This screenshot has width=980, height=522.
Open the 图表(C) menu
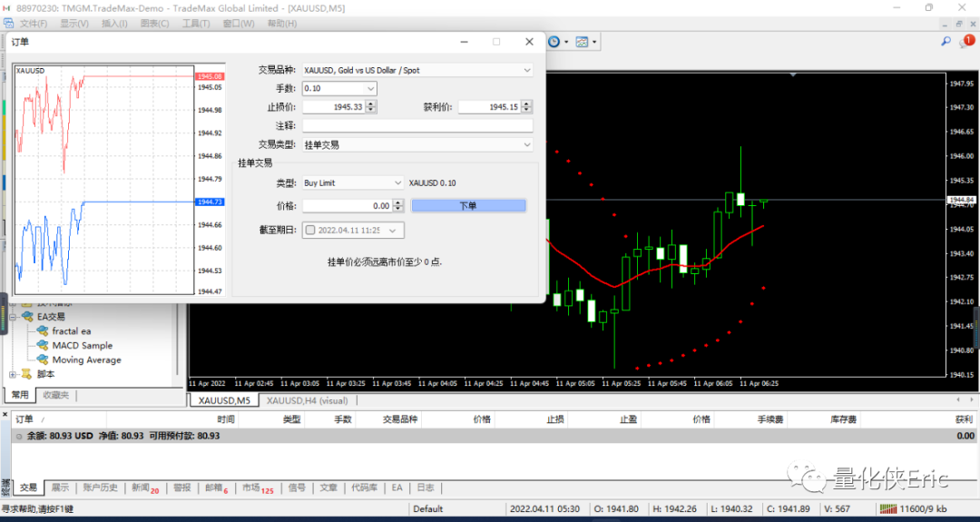coord(154,23)
